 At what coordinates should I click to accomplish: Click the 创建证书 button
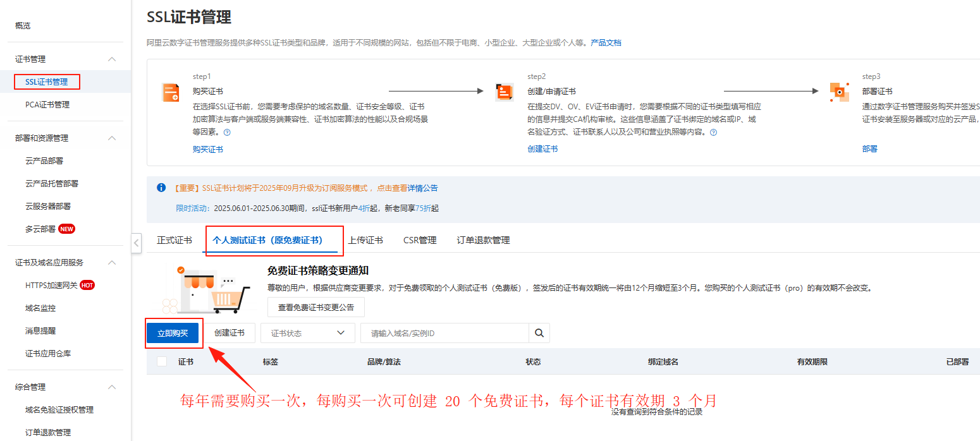229,333
